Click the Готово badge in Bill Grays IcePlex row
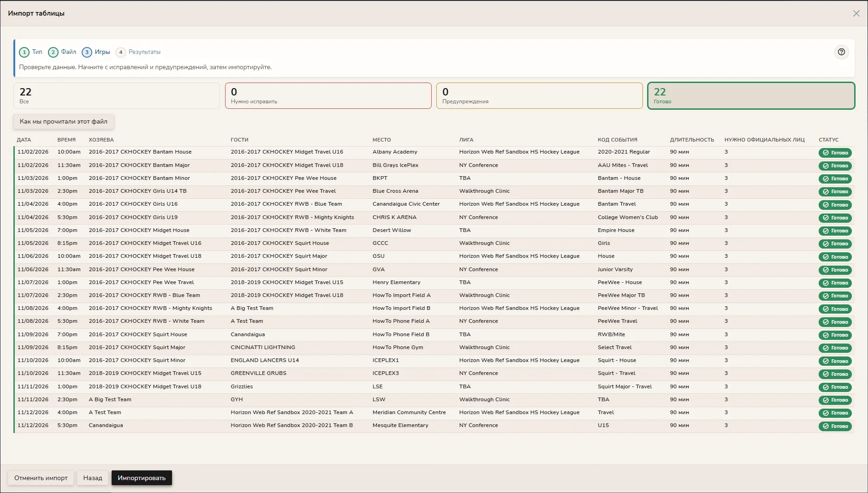 (x=835, y=166)
